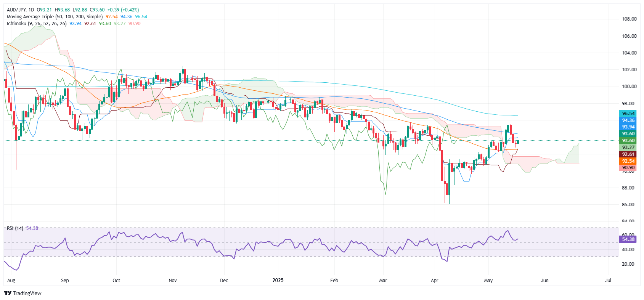Click the pink 90.90 price axis tag

pyautogui.click(x=628, y=168)
